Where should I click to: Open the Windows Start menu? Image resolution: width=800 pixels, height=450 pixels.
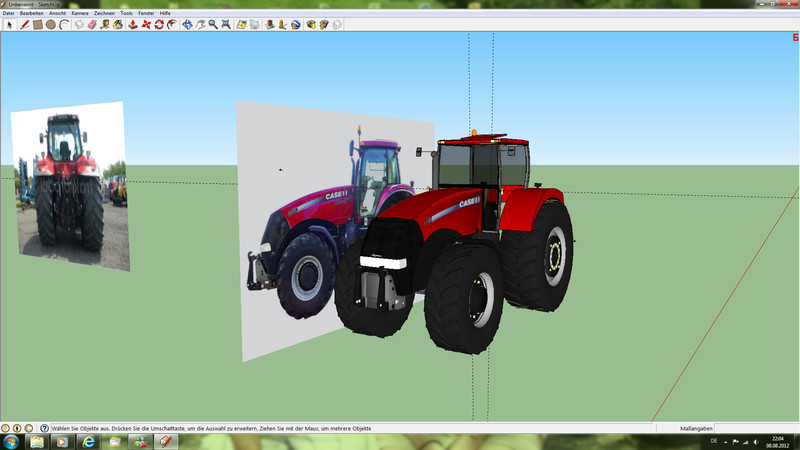click(11, 442)
